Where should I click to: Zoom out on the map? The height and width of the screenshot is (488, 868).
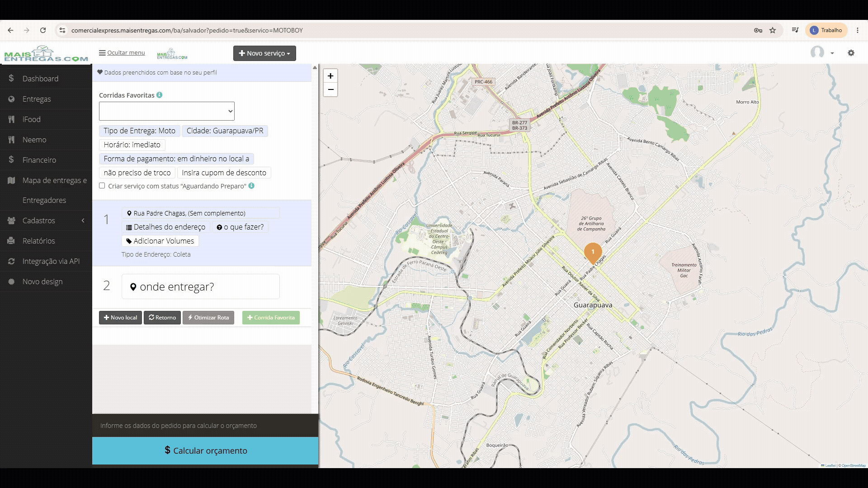pos(330,89)
